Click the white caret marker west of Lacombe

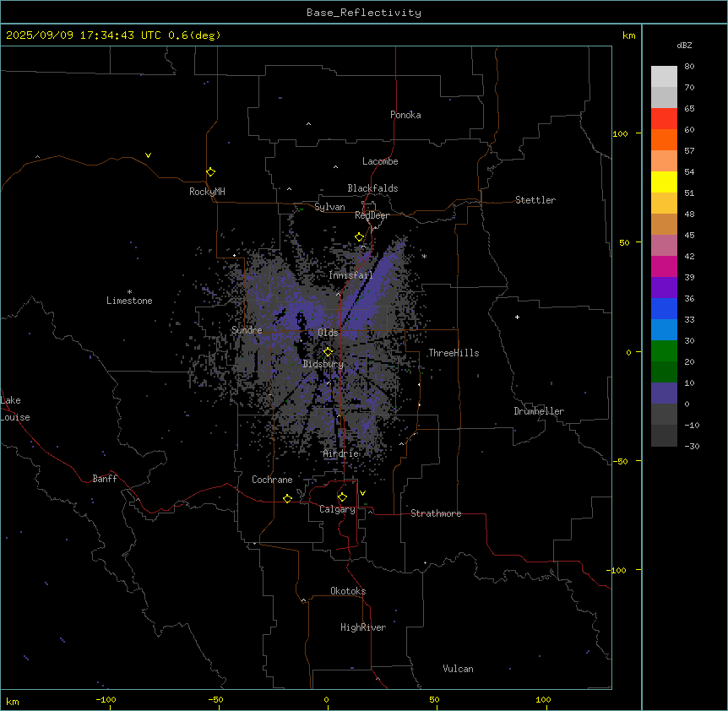pos(335,167)
